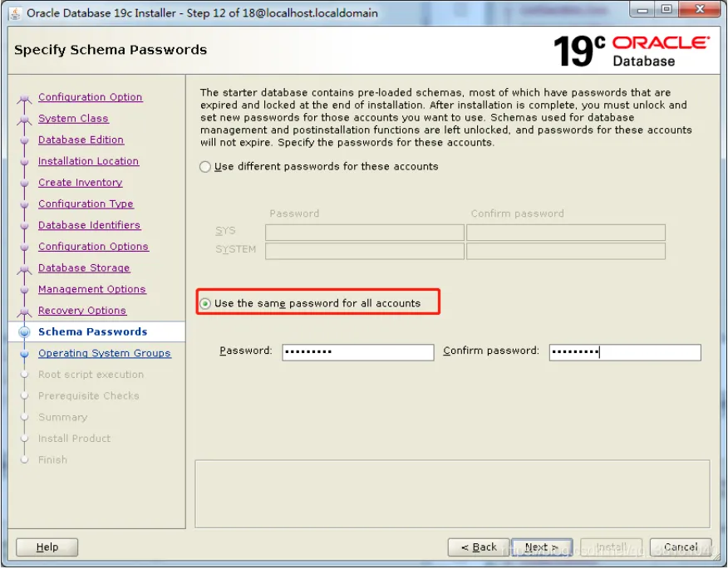The width and height of the screenshot is (728, 569).
Task: Click the installer Java icon in title bar
Action: pos(15,13)
